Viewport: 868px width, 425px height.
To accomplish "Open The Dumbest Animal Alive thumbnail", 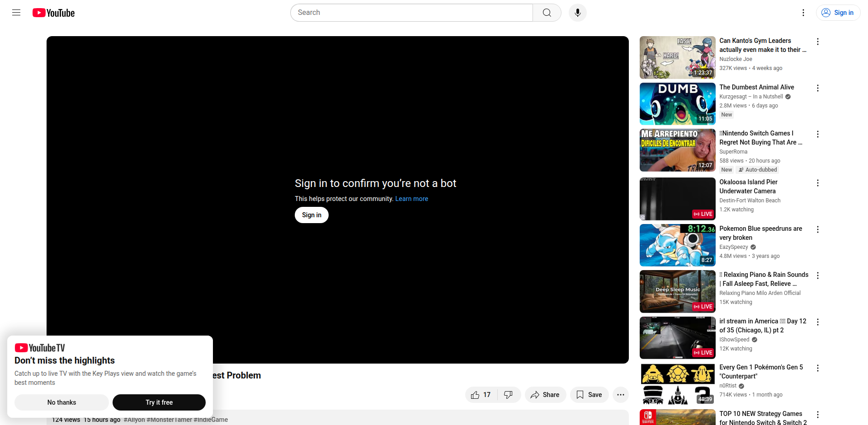I will (678, 104).
